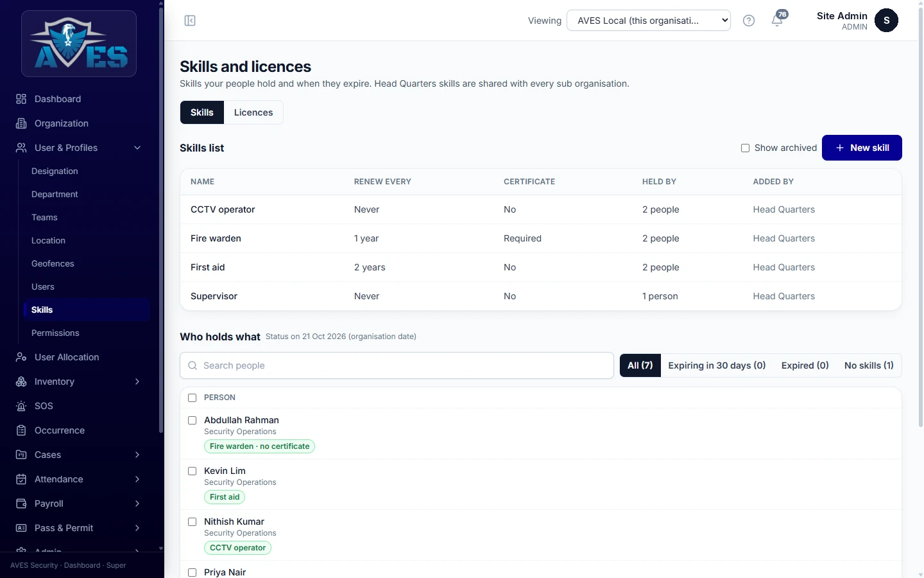Click the Inventory boxes icon
The width and height of the screenshot is (924, 578).
21,381
